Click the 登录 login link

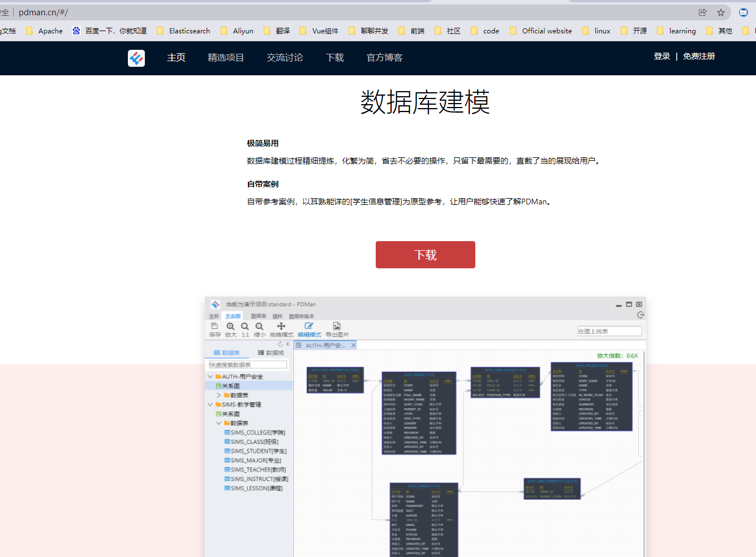coord(662,56)
